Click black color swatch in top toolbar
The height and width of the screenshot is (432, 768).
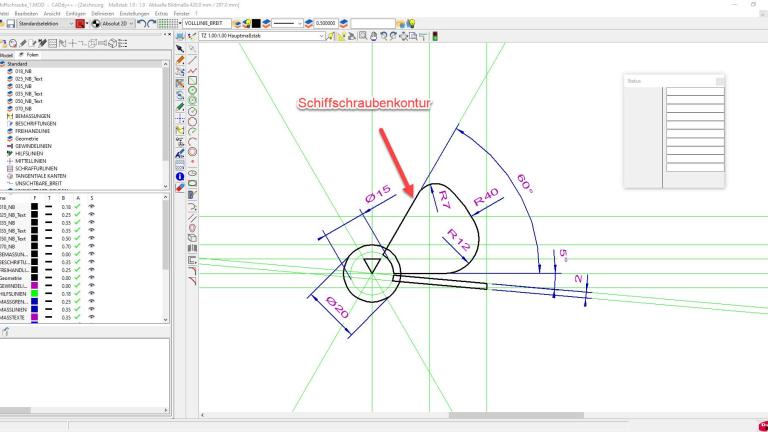[x=256, y=24]
